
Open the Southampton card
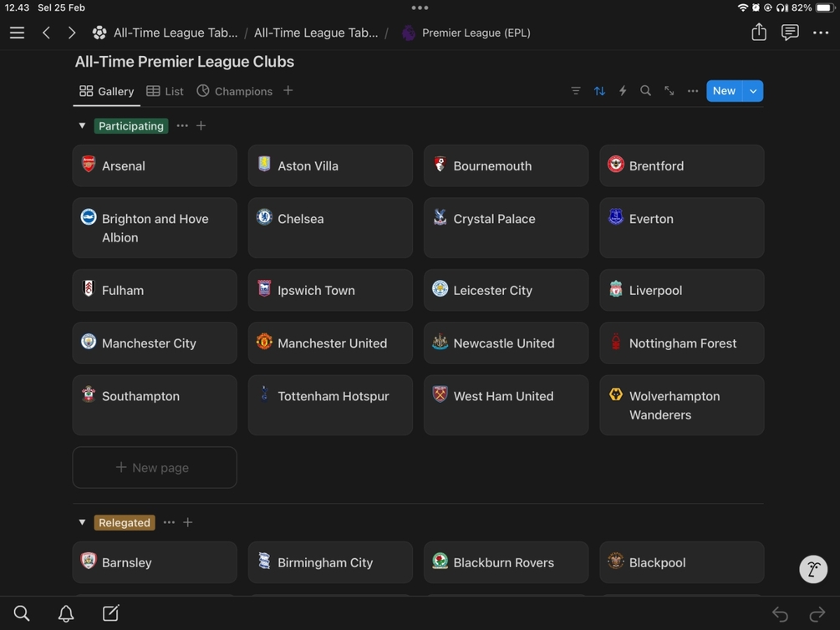pos(155,405)
